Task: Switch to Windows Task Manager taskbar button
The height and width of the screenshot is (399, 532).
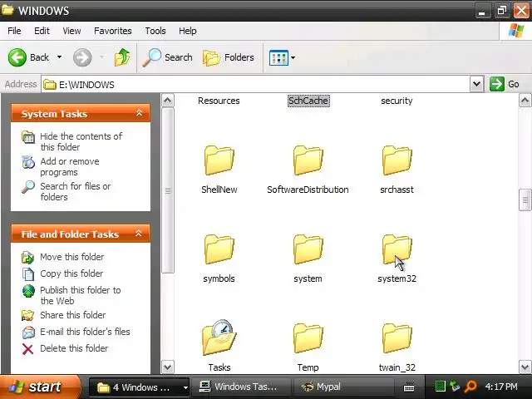Action: (x=240, y=387)
